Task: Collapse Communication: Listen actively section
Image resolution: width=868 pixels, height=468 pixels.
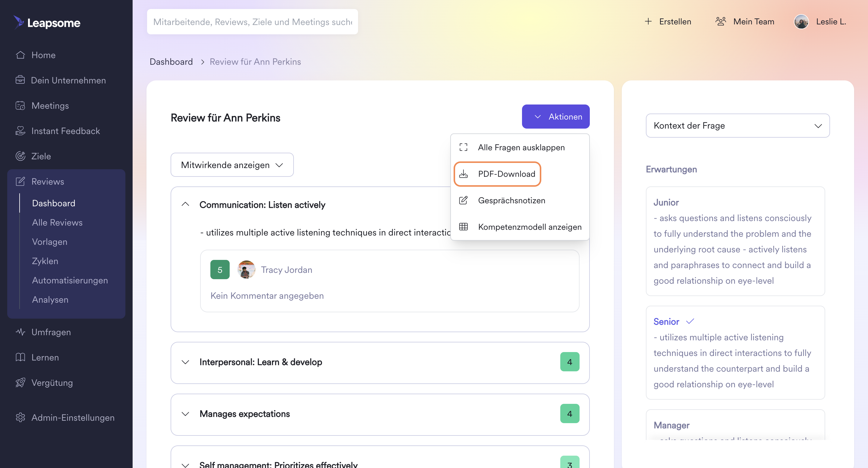Action: [185, 204]
